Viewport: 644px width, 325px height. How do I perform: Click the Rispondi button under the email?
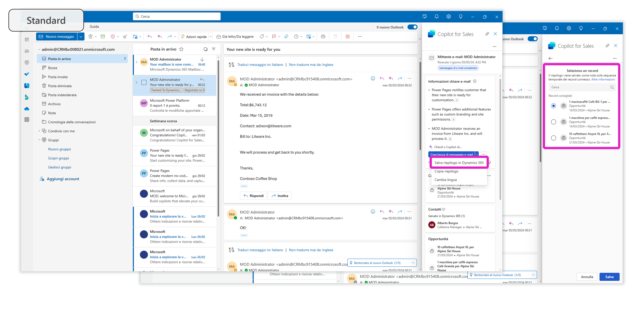[x=253, y=196]
